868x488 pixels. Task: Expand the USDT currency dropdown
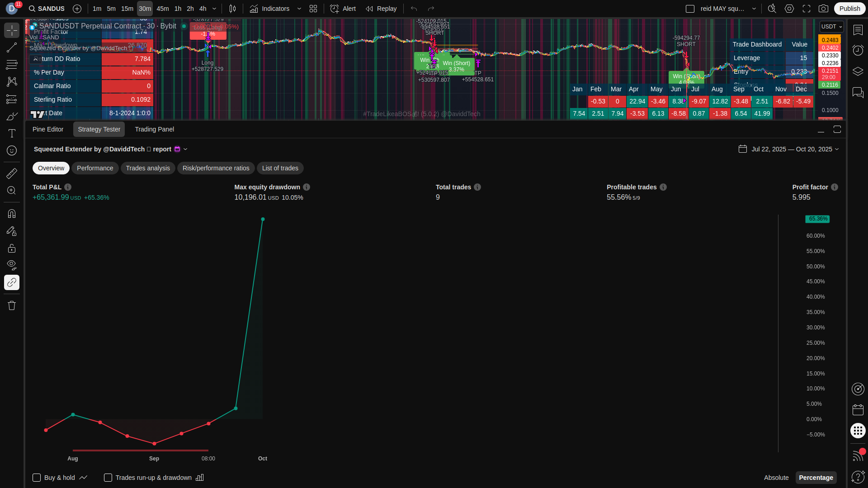click(831, 27)
